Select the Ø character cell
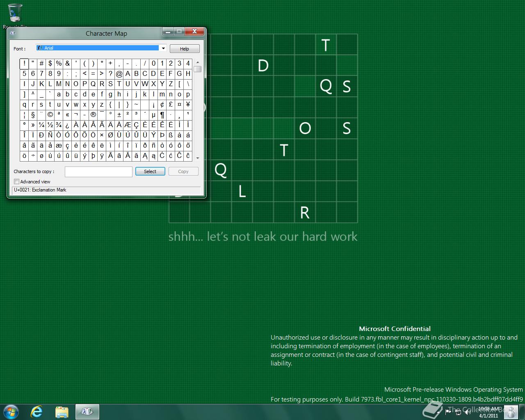 click(x=110, y=135)
